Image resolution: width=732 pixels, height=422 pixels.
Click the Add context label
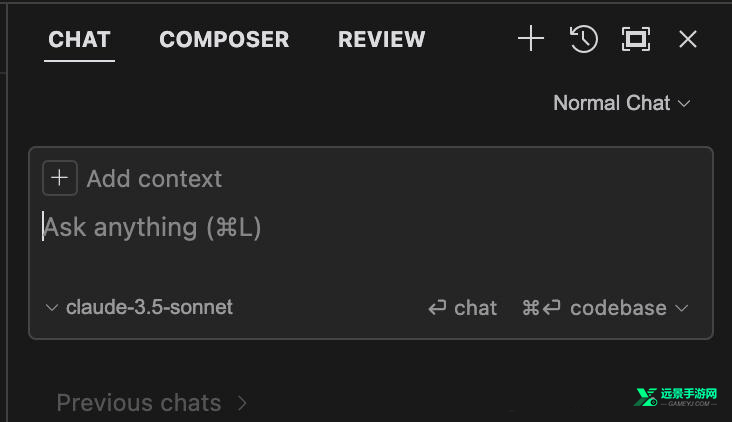pos(154,179)
